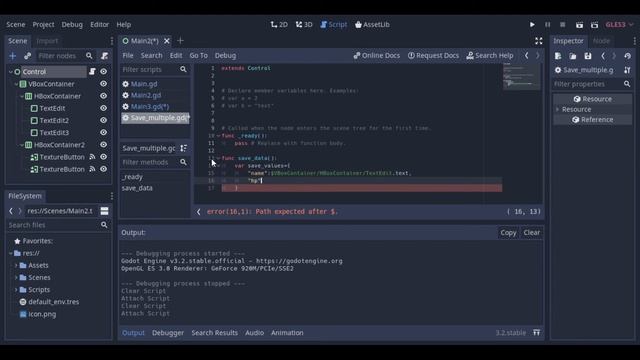Pause the running scene
Screen dimensions: 640x360
point(547,24)
